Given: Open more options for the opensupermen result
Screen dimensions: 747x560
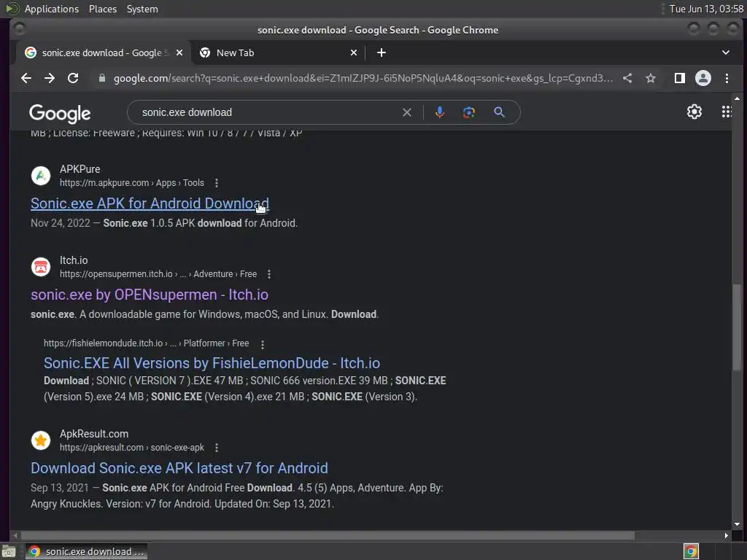Looking at the screenshot, I should [x=269, y=274].
